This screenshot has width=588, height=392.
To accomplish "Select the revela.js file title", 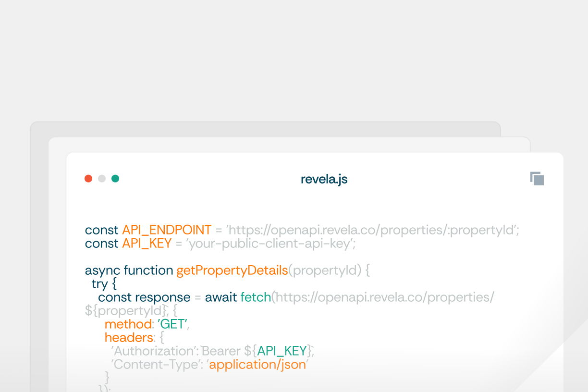I will [x=324, y=179].
